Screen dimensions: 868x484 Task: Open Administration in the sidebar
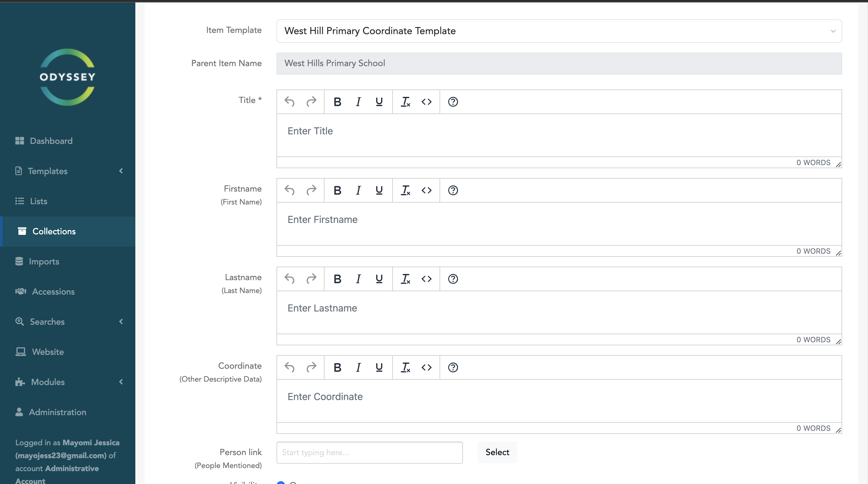pyautogui.click(x=57, y=412)
